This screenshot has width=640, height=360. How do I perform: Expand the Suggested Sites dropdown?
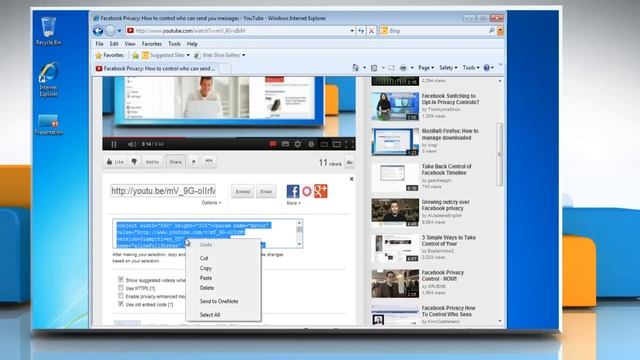point(188,55)
